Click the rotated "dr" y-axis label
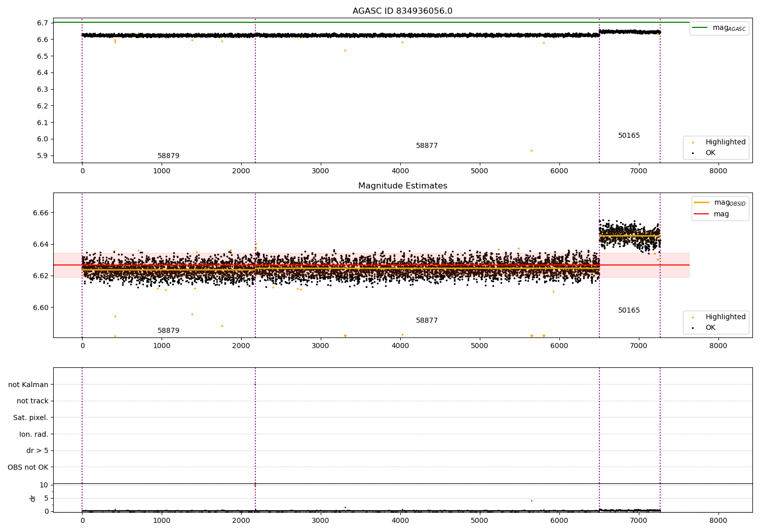The height and width of the screenshot is (532, 760). coord(33,498)
